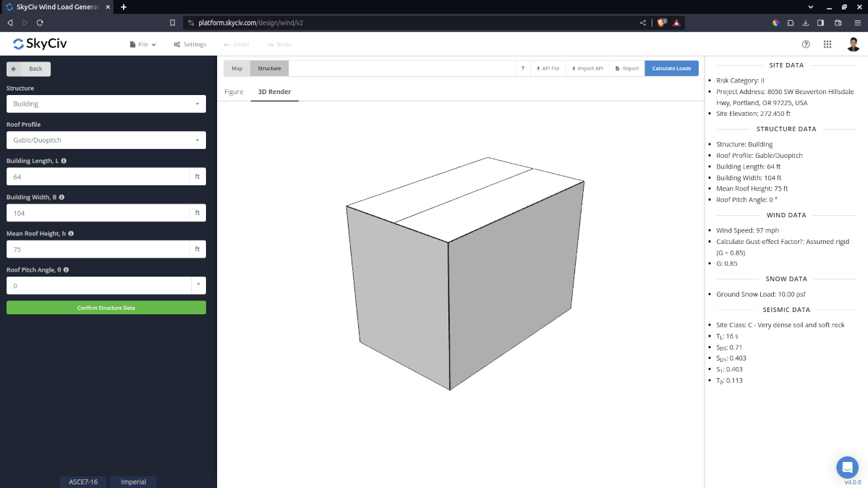Viewport: 868px width, 488px height.
Task: Download the API File
Action: tap(548, 68)
